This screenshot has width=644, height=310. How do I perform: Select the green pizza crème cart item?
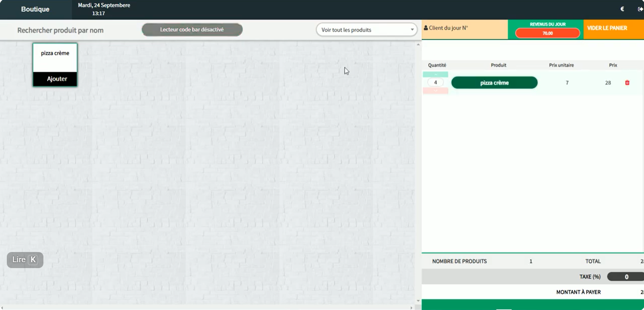(494, 83)
